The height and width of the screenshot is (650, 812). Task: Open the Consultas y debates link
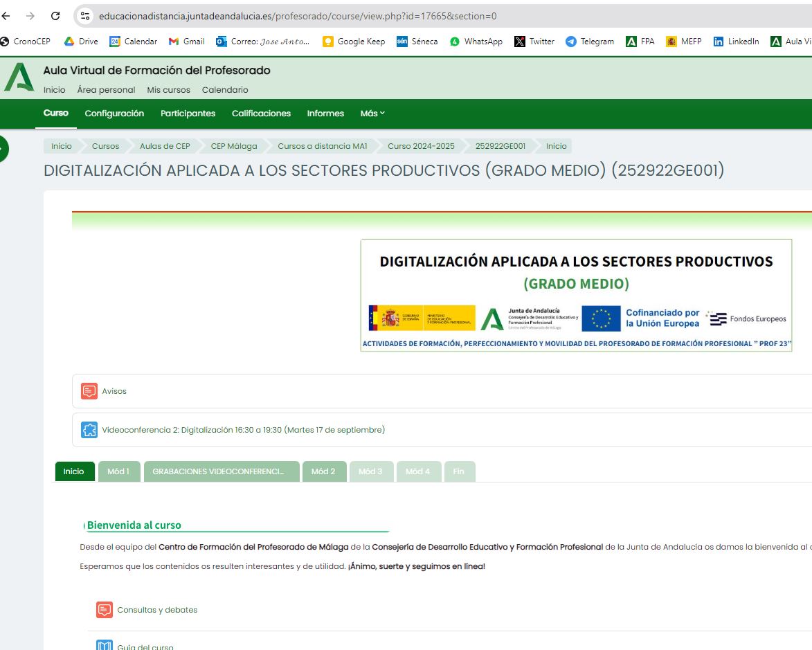157,610
